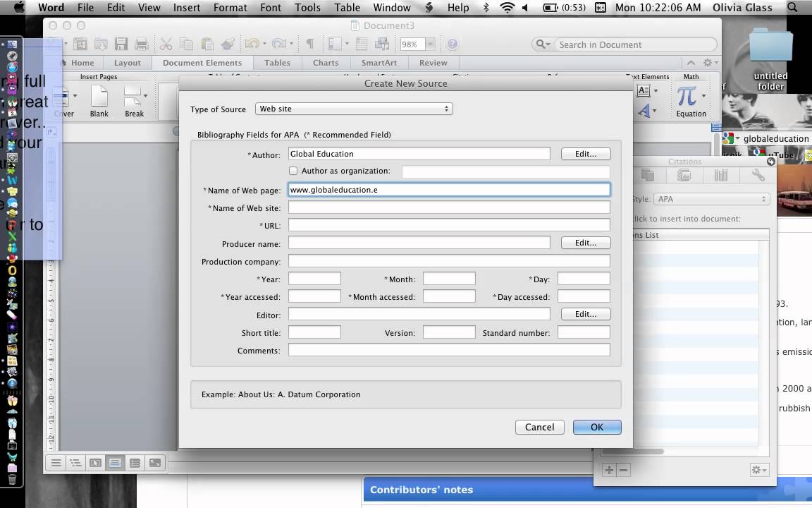Click the Spotlight magnifier in menu bar
The width and height of the screenshot is (812, 508).
tap(792, 7)
